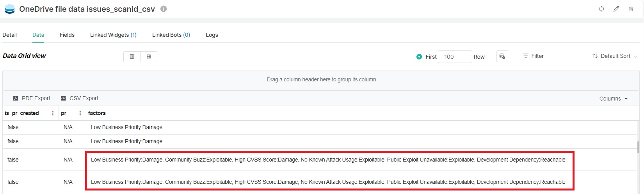Open the Logs tab
The width and height of the screenshot is (644, 194).
pyautogui.click(x=212, y=35)
